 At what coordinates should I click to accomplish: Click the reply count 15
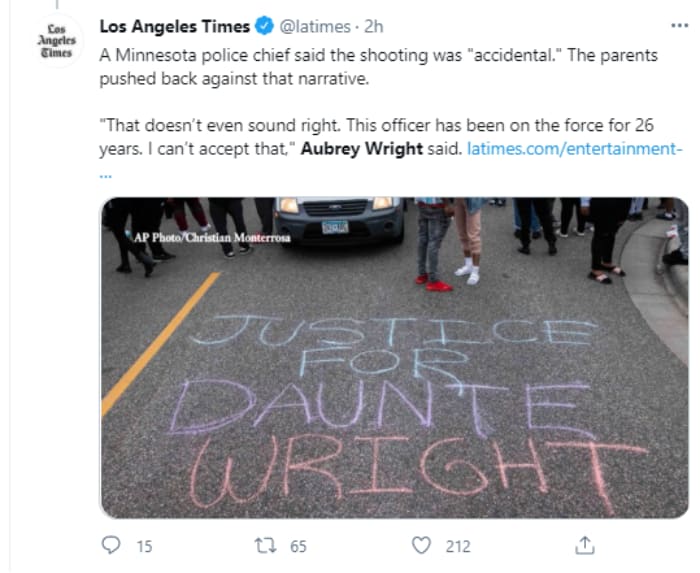(x=143, y=546)
